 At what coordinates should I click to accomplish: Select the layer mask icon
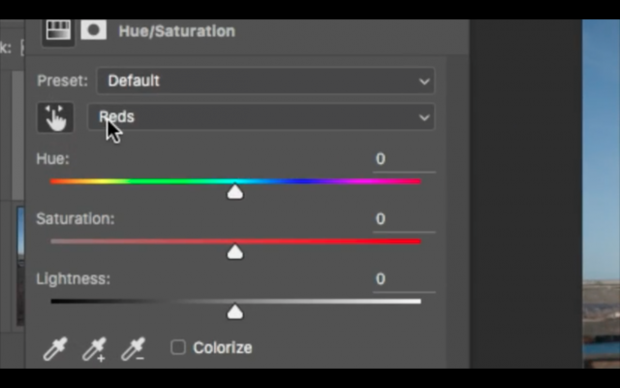point(94,30)
